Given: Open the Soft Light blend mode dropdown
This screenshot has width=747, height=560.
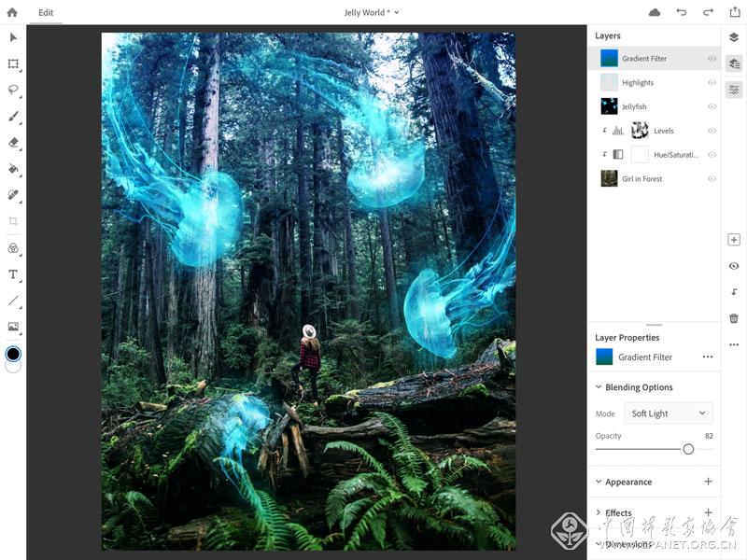Looking at the screenshot, I should point(669,413).
